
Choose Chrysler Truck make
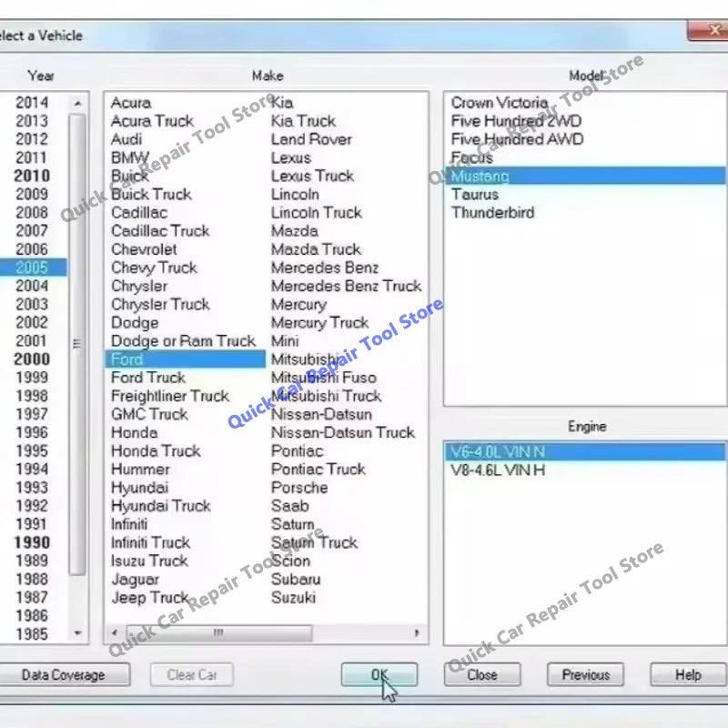pos(160,304)
